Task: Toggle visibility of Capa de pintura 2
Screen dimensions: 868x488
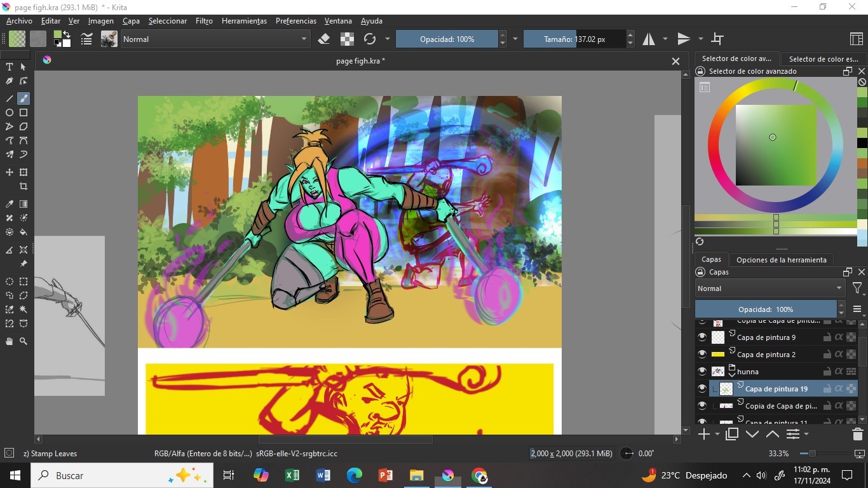Action: tap(702, 355)
